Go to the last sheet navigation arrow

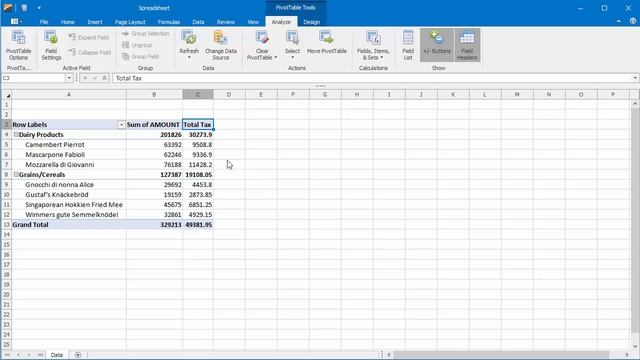tap(40, 355)
